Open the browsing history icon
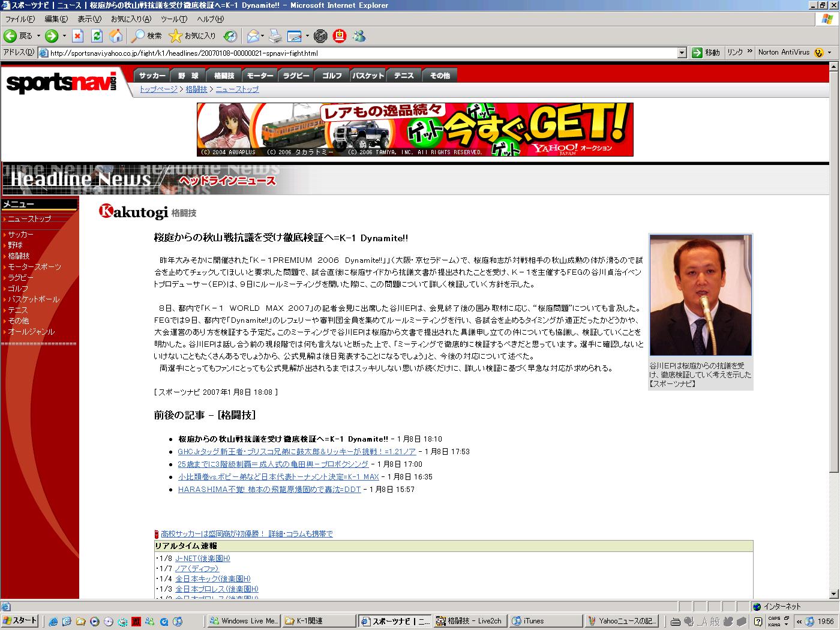This screenshot has height=630, width=840. pos(230,36)
